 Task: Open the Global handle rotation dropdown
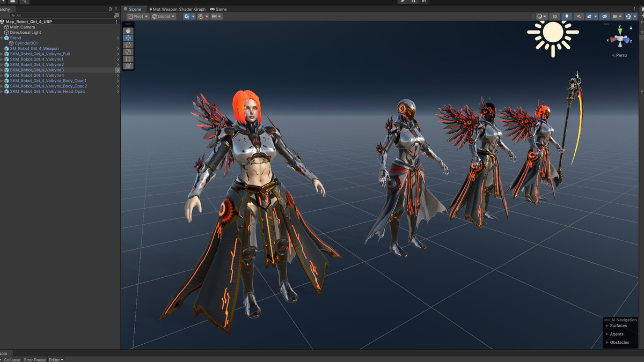pos(164,17)
